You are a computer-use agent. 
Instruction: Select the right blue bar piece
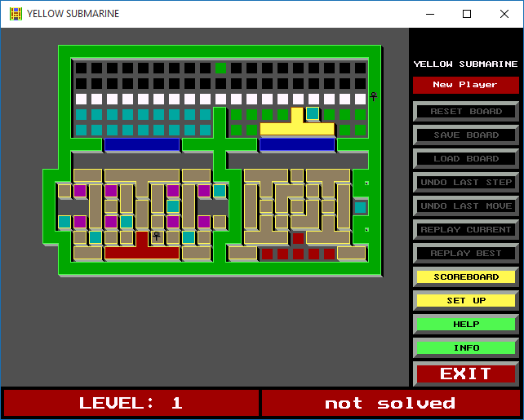pos(297,144)
